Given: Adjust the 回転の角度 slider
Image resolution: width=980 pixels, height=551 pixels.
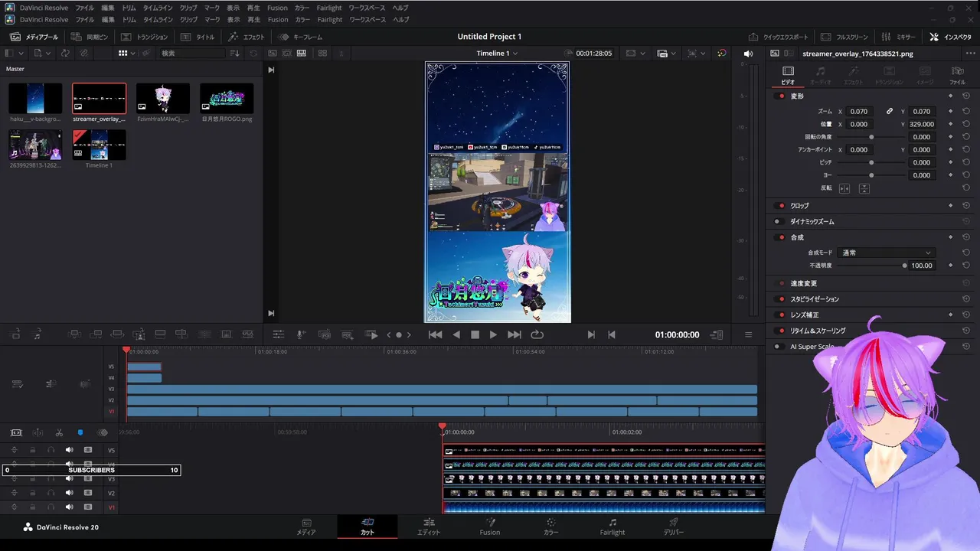Looking at the screenshot, I should 871,137.
